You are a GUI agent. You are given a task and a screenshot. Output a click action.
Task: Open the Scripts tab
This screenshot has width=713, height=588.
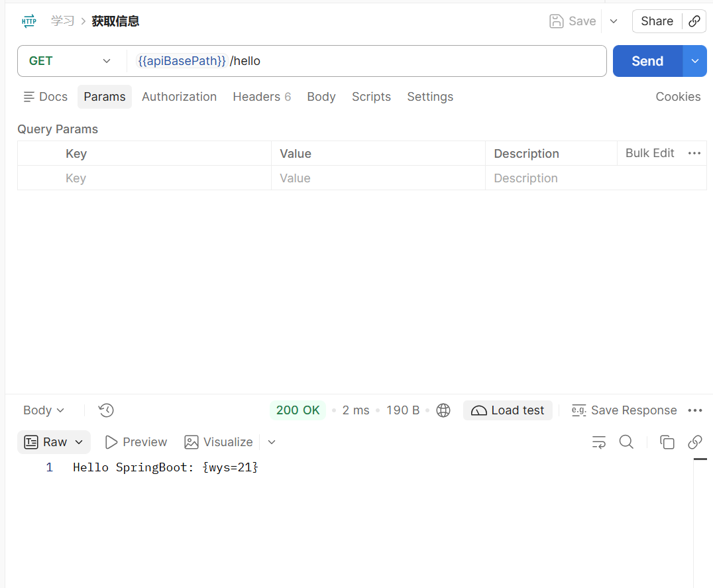pyautogui.click(x=371, y=97)
